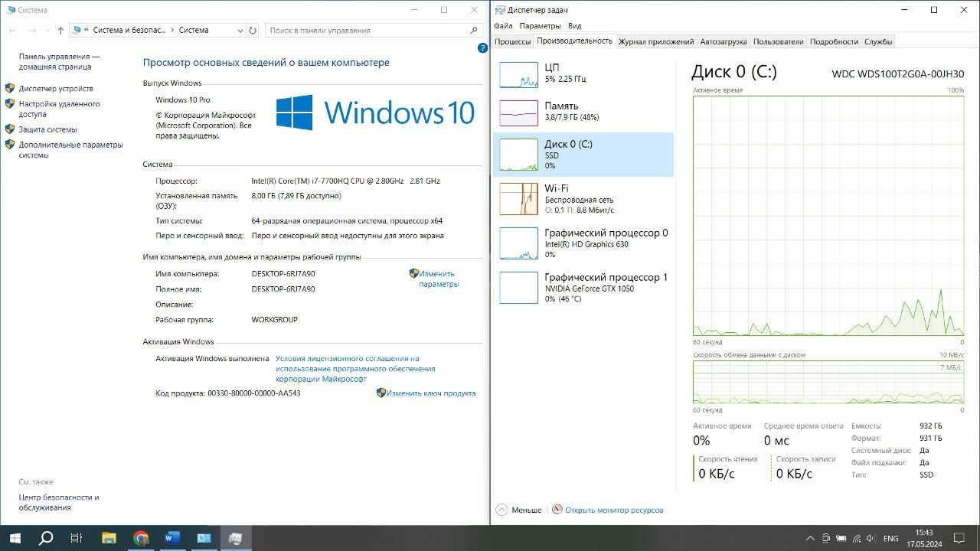Image resolution: width=980 pixels, height=551 pixels.
Task: Refresh the System window address bar
Action: click(253, 31)
